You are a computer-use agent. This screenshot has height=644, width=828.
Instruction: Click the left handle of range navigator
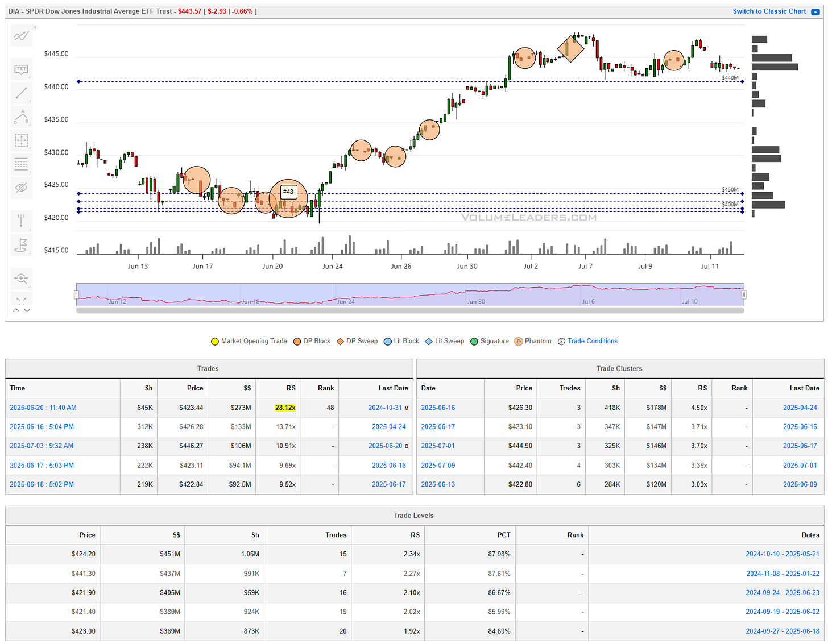[x=76, y=294]
